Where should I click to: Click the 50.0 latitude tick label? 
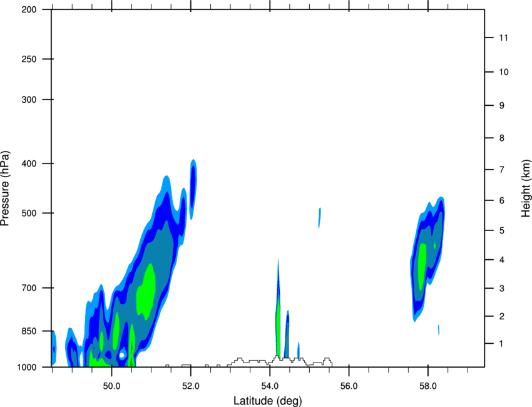coord(111,386)
